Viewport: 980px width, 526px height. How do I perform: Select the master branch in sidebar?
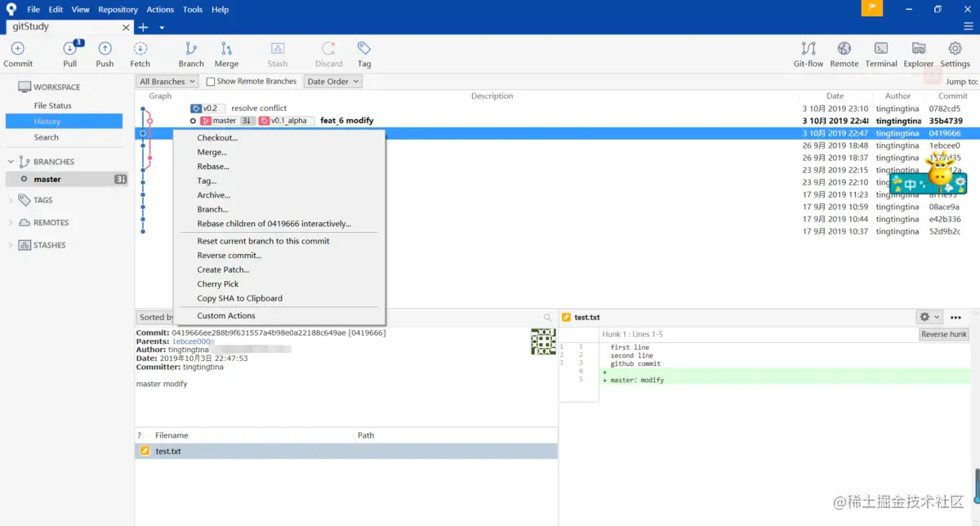click(67, 179)
